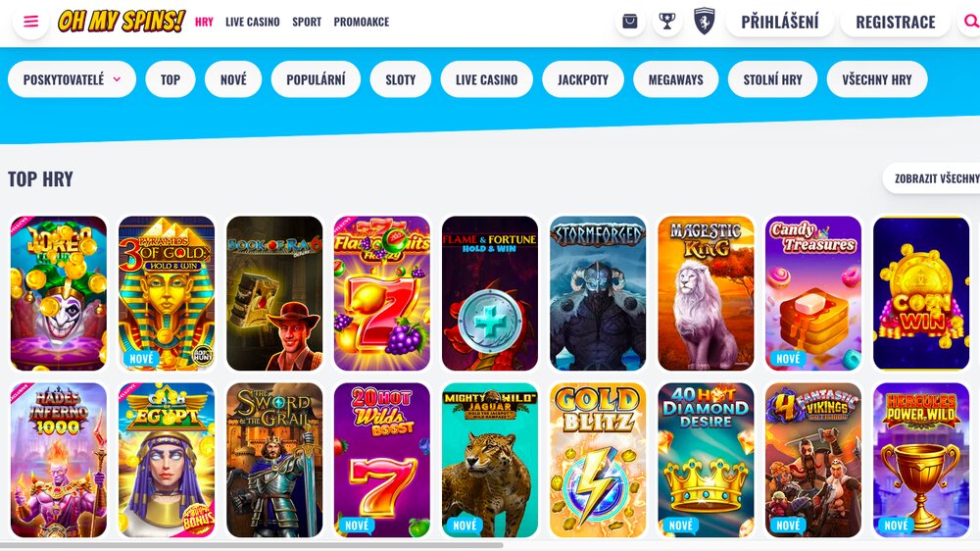
Task: Open the shop bag icon
Action: point(630,22)
